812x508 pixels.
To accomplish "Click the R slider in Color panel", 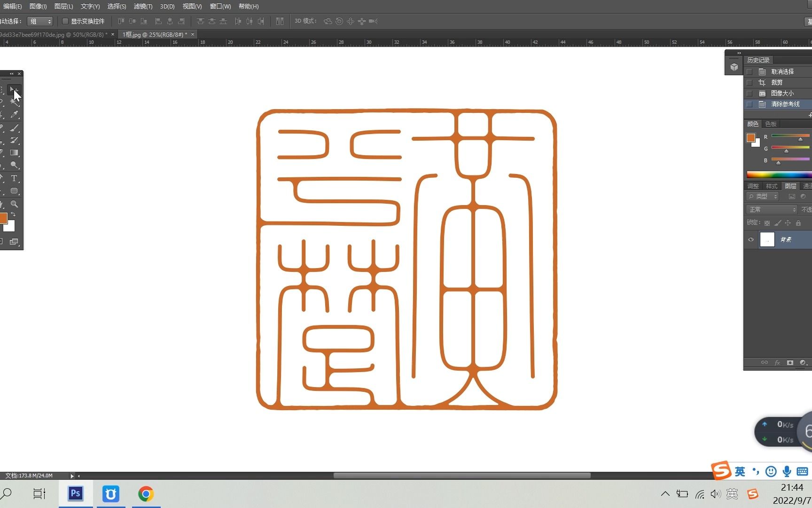I will (790, 135).
